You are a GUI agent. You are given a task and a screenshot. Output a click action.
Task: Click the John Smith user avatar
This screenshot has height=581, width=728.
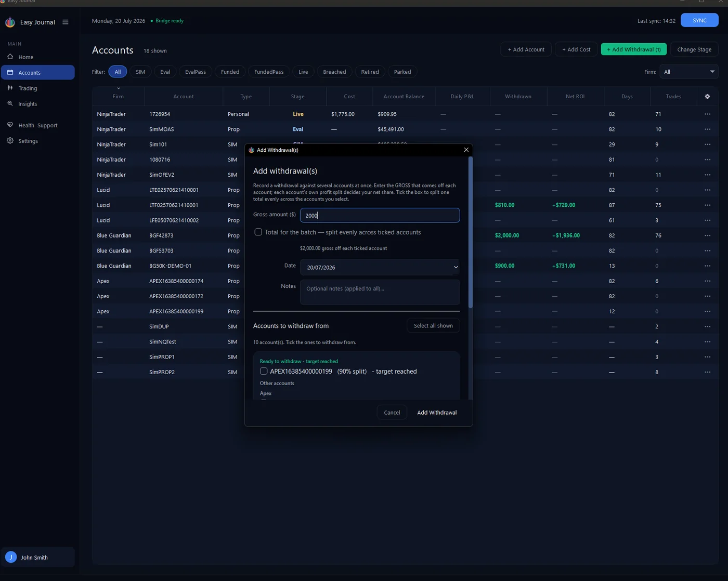11,557
